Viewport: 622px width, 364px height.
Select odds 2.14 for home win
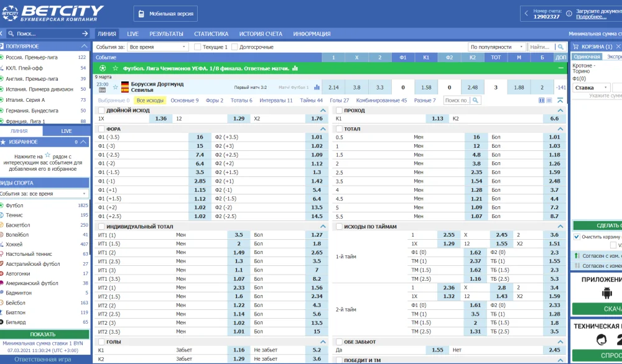point(333,88)
